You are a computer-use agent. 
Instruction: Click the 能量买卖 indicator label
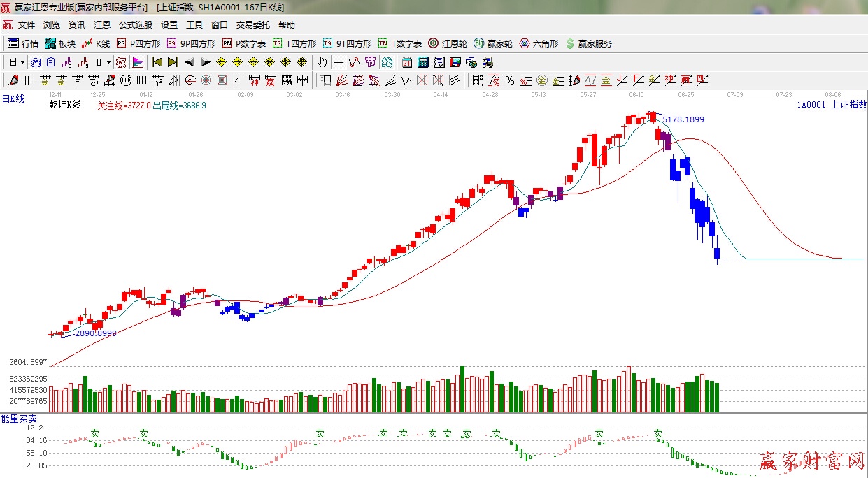15,418
